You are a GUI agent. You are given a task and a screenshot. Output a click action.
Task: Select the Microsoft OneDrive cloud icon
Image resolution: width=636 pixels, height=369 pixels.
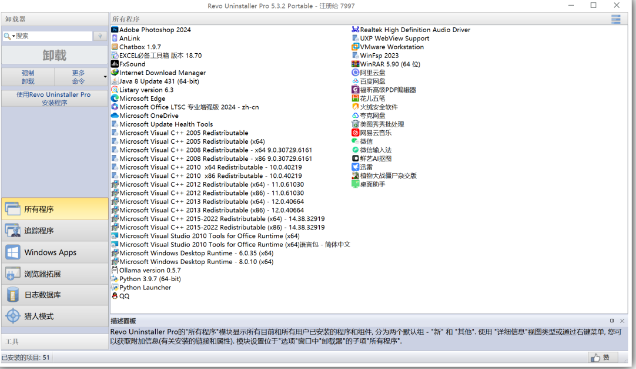(x=115, y=116)
